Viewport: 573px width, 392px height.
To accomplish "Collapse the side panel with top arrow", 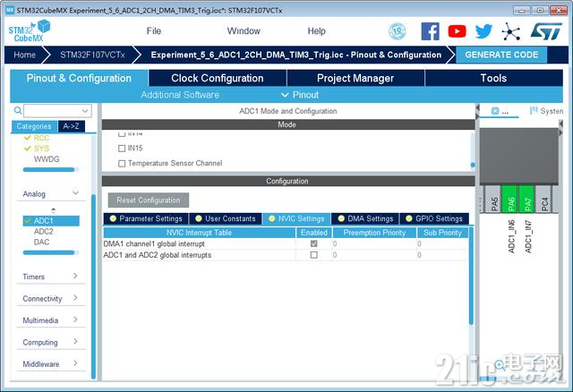I will tap(477, 107).
